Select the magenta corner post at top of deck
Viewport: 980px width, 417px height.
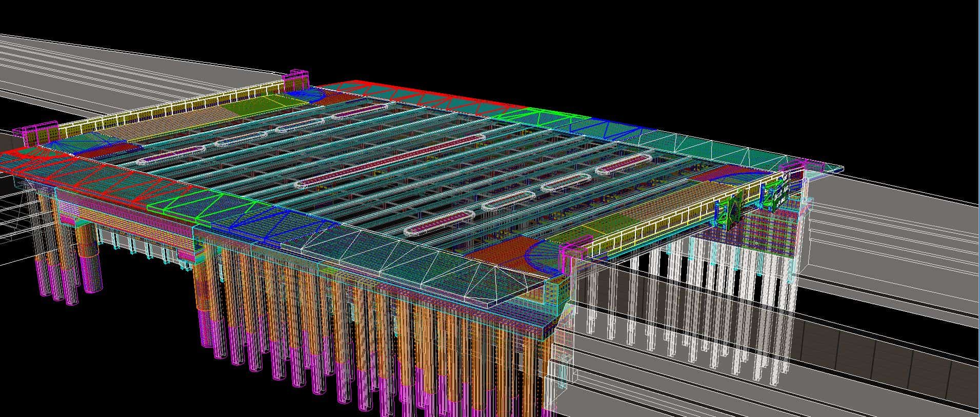click(296, 80)
